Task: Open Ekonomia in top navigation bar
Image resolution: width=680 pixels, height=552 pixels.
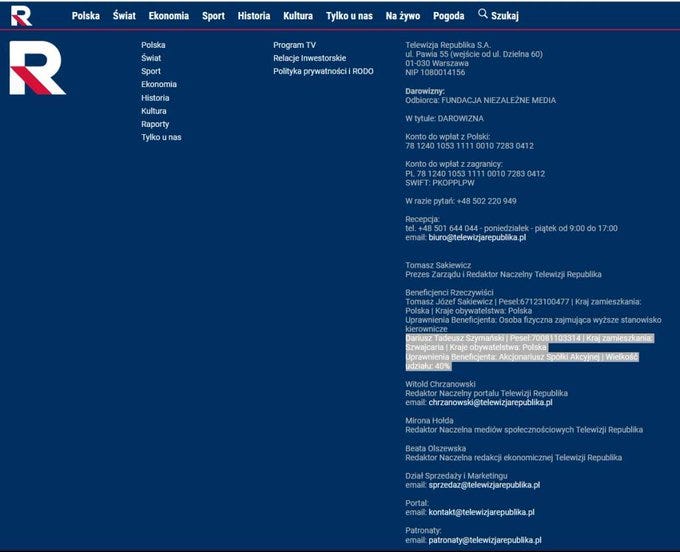Action: [x=169, y=16]
